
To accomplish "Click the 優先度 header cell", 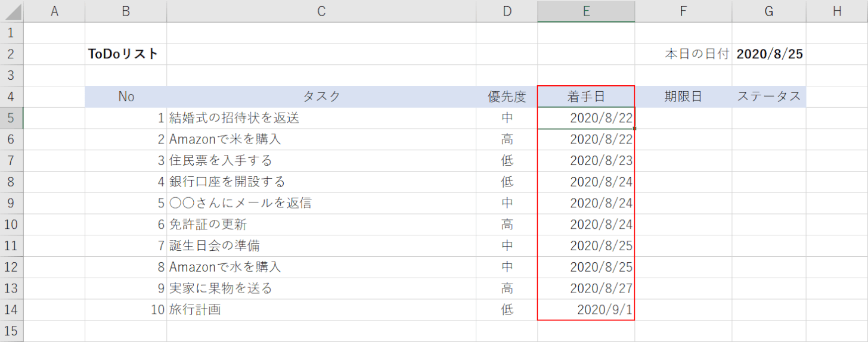I will click(x=507, y=97).
